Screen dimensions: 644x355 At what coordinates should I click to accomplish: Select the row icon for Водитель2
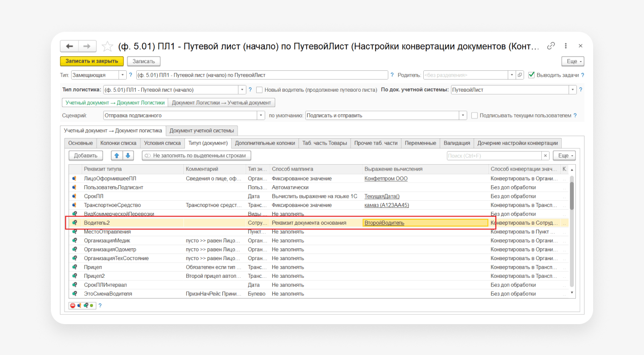point(74,223)
